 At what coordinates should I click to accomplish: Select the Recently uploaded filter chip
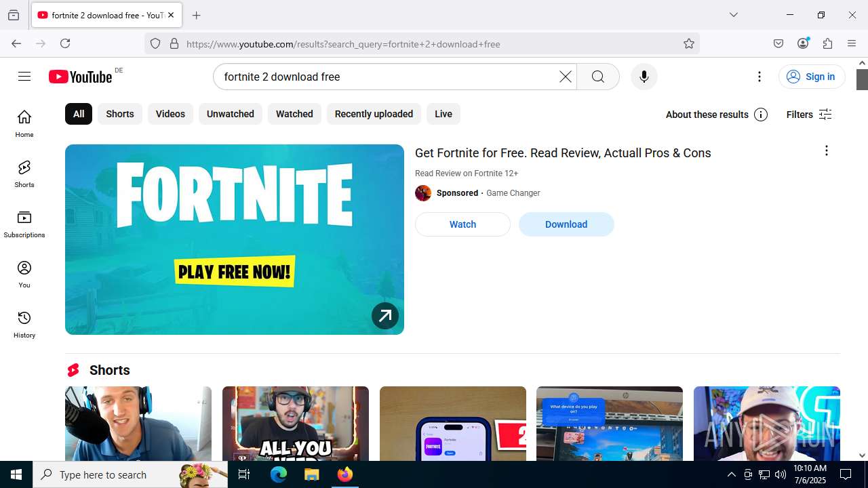pos(374,114)
